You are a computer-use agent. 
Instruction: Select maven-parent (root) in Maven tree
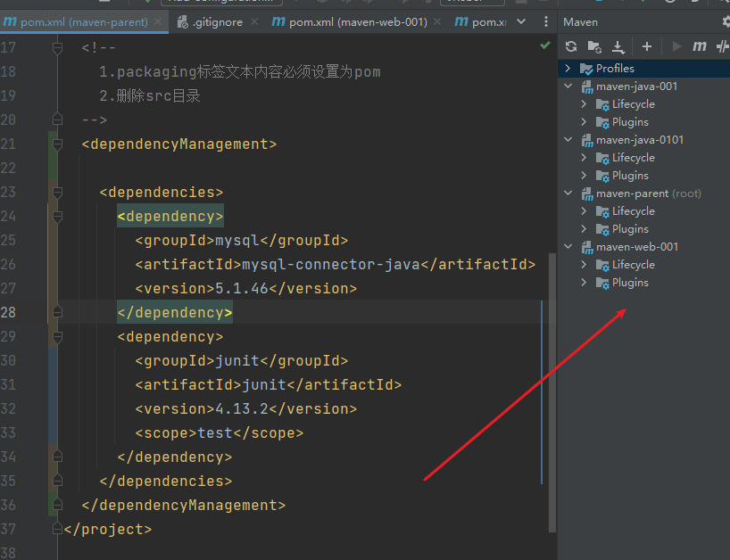tap(648, 194)
